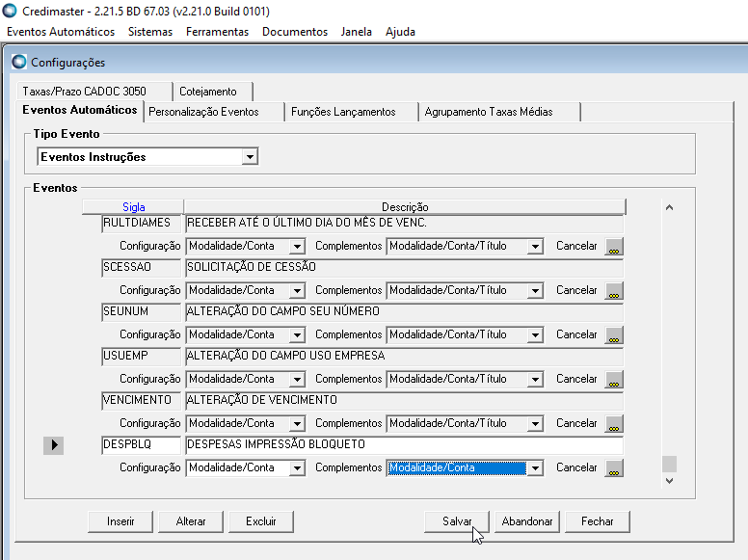The height and width of the screenshot is (560, 748).
Task: Switch to the Personalização Eventos tab
Action: 214,112
